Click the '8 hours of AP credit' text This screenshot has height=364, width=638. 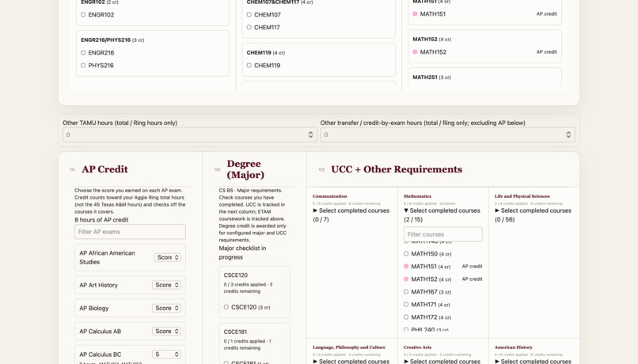click(101, 220)
